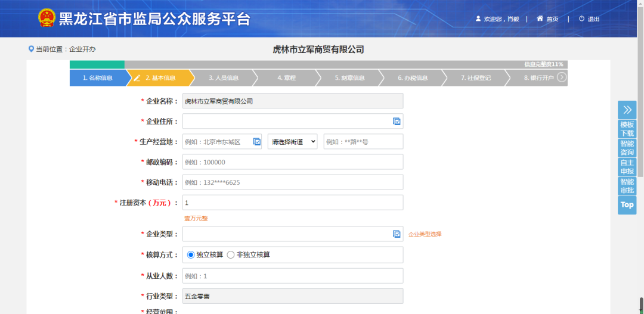The width and height of the screenshot is (644, 314).
Task: Click the 壹万元整 amount text
Action: pos(196,218)
